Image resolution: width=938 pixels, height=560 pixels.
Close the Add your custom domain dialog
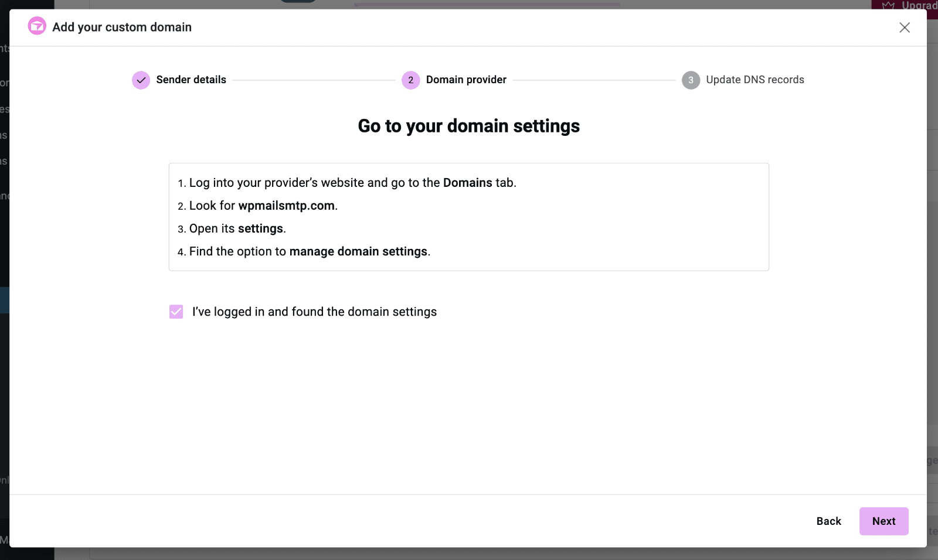coord(905,28)
